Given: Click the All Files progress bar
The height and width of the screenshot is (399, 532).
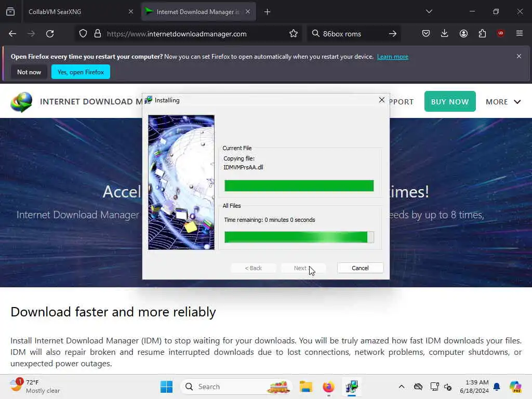Looking at the screenshot, I should (x=299, y=237).
